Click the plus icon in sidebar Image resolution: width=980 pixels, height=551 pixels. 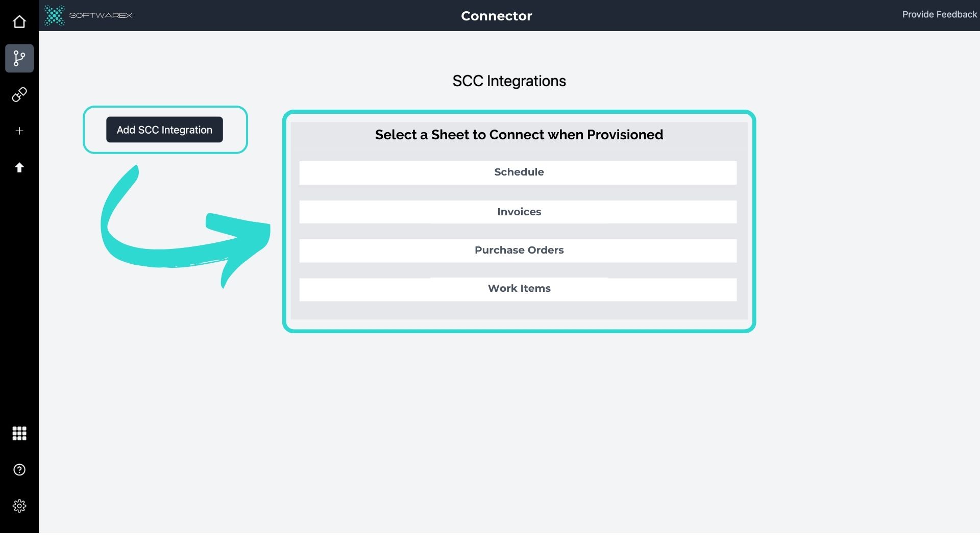pyautogui.click(x=19, y=131)
